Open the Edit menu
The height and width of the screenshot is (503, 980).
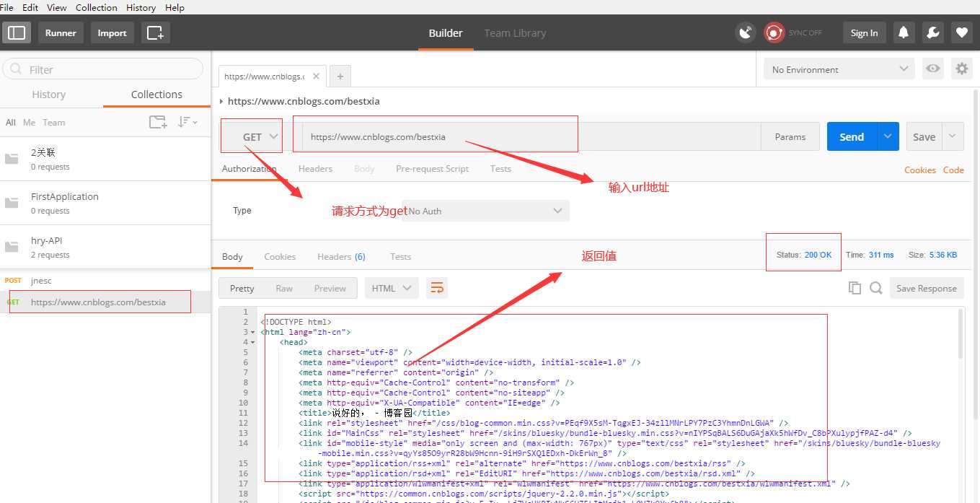point(30,7)
